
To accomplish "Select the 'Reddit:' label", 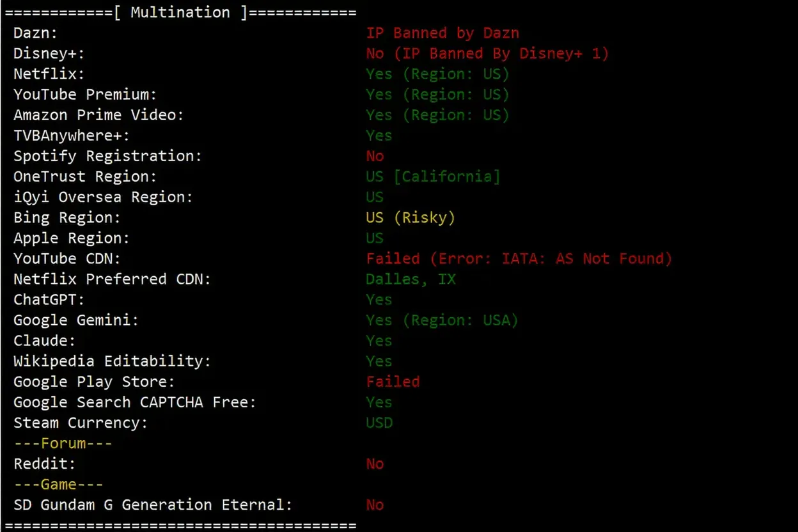I will [44, 464].
